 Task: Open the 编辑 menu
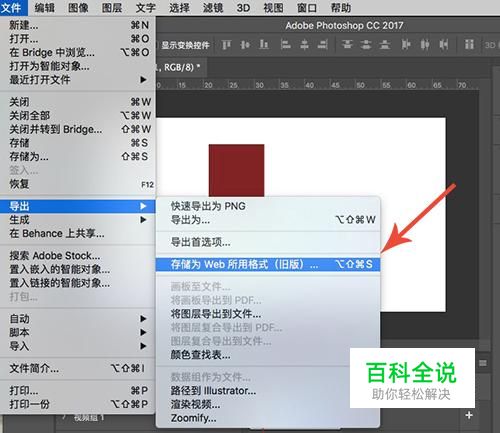click(44, 7)
